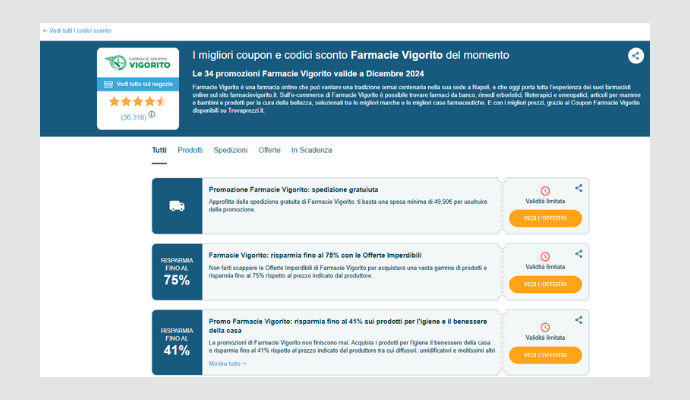This screenshot has height=400, width=690.
Task: Go back via Vedi tutti i codici sconto
Action: pyautogui.click(x=77, y=31)
